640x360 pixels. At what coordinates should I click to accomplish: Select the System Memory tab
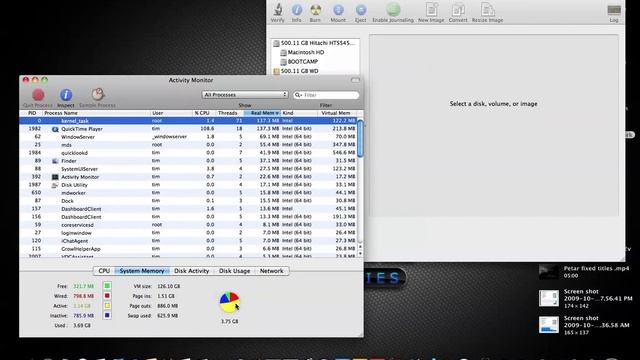(142, 271)
